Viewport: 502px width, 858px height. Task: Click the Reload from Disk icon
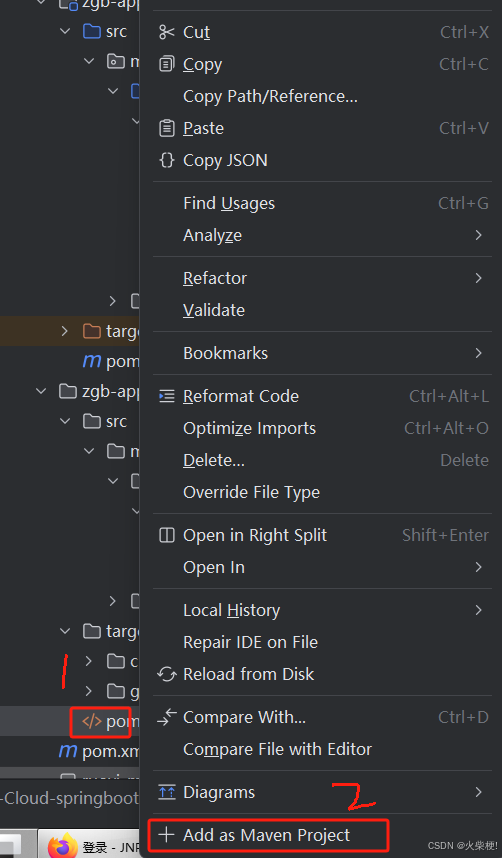(166, 674)
